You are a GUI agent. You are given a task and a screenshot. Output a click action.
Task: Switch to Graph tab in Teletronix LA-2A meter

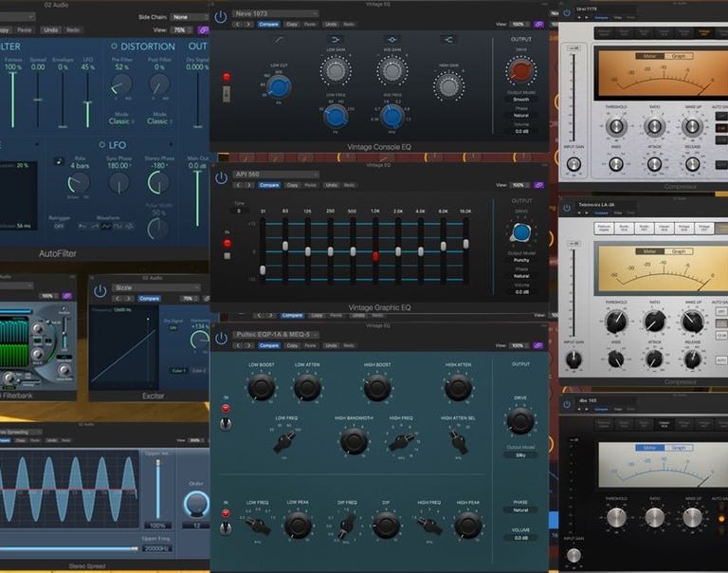point(678,251)
